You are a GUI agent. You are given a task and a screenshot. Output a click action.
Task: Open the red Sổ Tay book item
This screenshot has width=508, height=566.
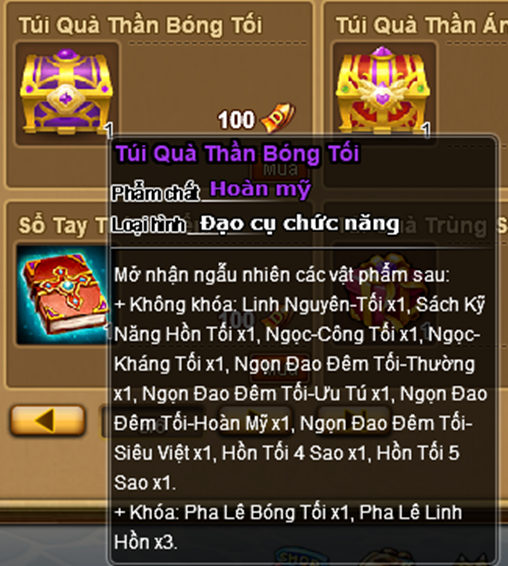coord(64,294)
